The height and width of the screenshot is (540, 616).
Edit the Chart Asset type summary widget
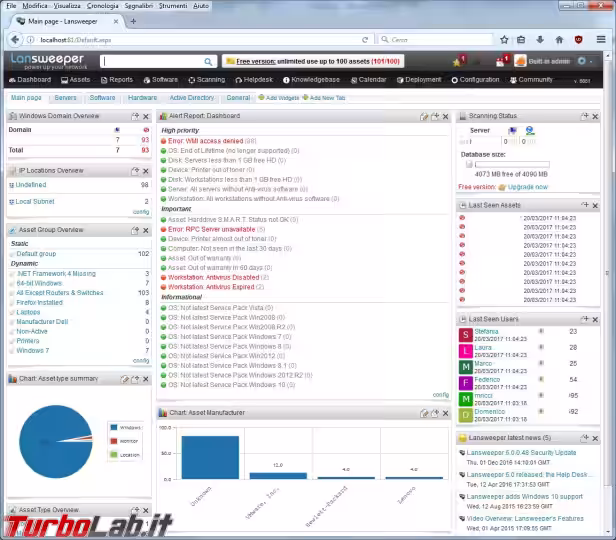point(125,379)
